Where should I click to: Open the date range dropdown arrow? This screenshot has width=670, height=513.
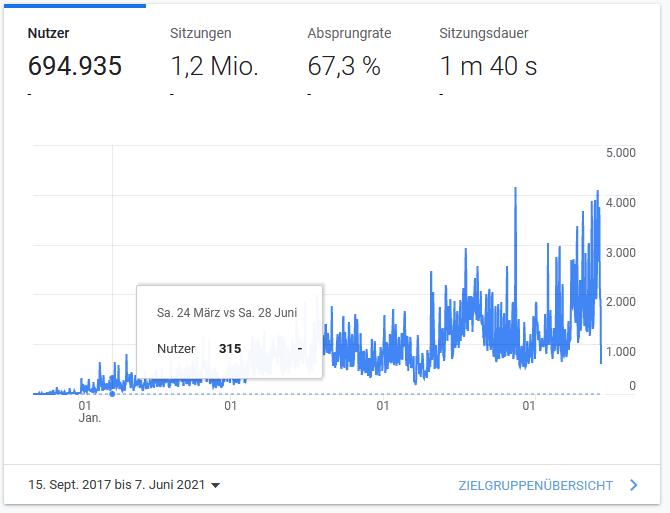(x=216, y=485)
